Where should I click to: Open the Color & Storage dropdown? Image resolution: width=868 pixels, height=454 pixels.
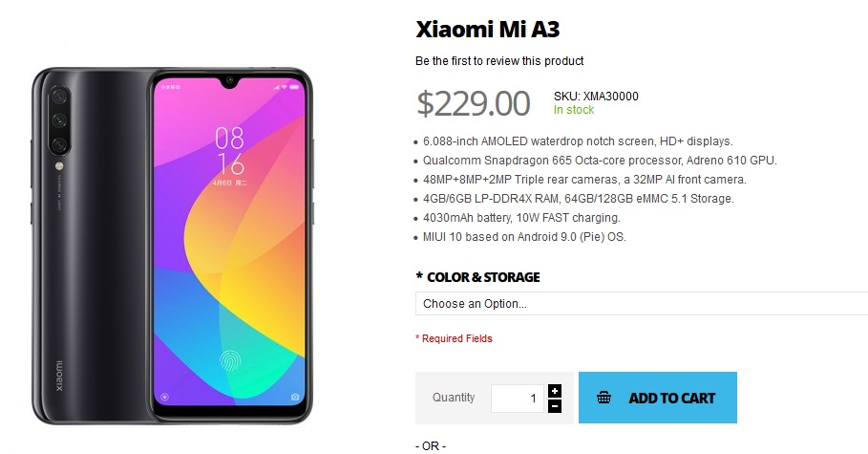click(x=641, y=304)
